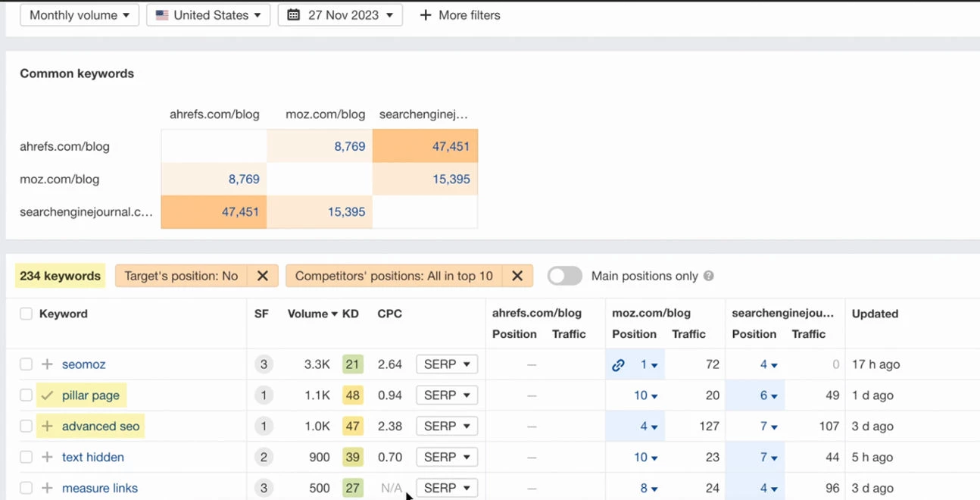Sort by CPC column header
Screen dimensions: 980x500
click(389, 314)
